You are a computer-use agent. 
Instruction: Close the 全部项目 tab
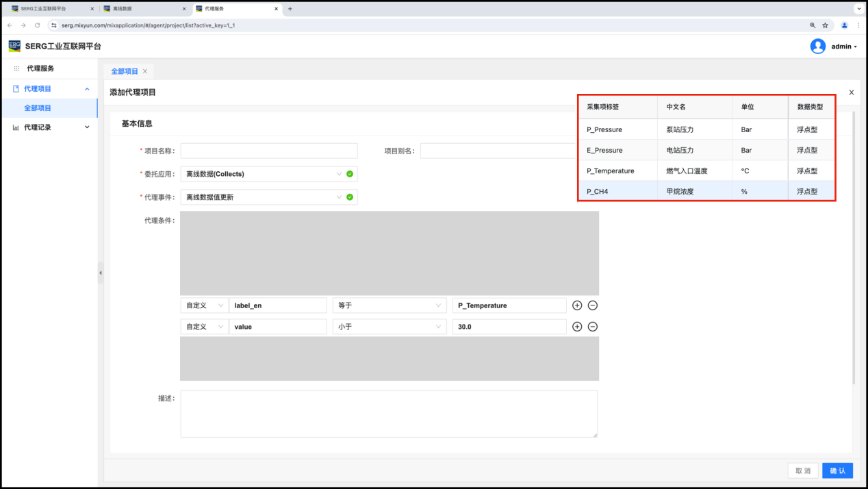[145, 71]
